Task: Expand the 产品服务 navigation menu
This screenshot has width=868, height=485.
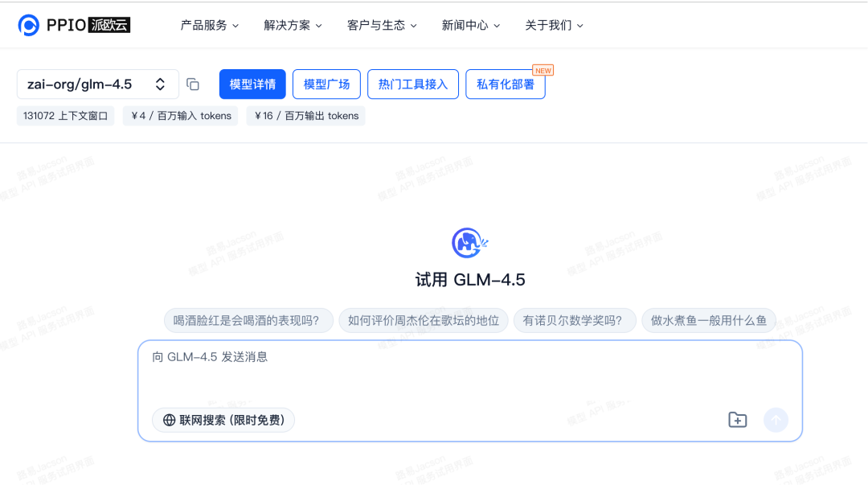Action: 210,25
